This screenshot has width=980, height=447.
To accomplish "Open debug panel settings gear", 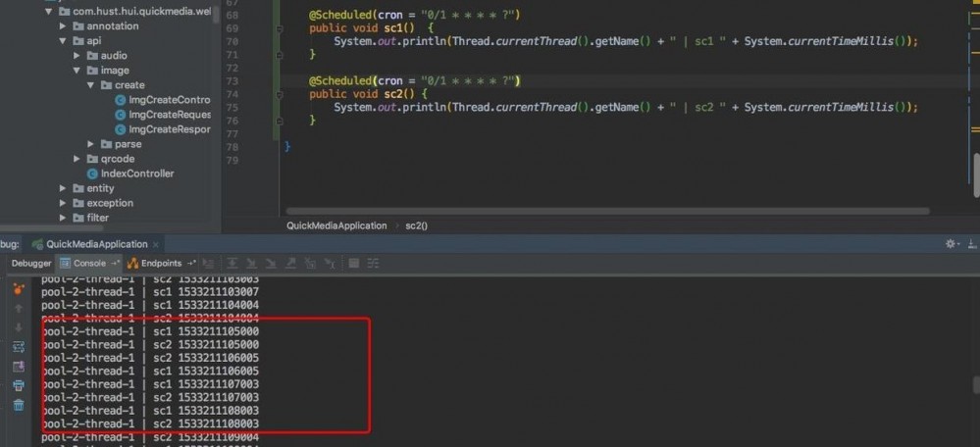I will 952,244.
